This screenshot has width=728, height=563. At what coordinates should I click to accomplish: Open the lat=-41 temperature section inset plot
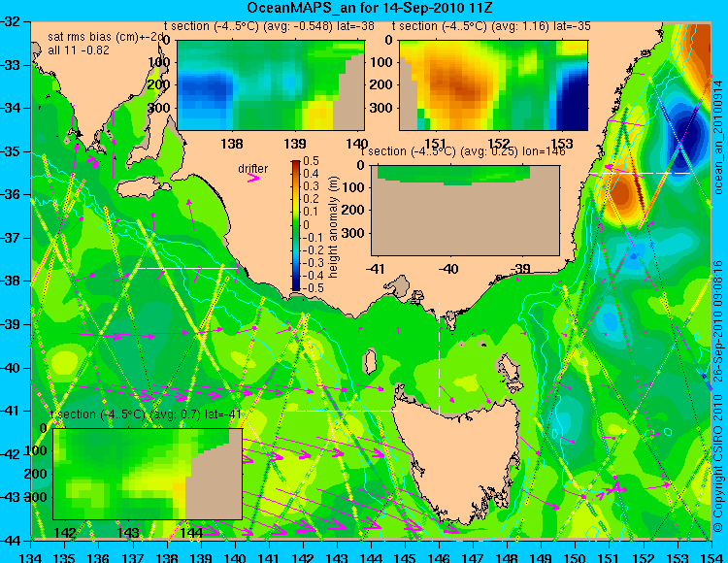(x=148, y=474)
